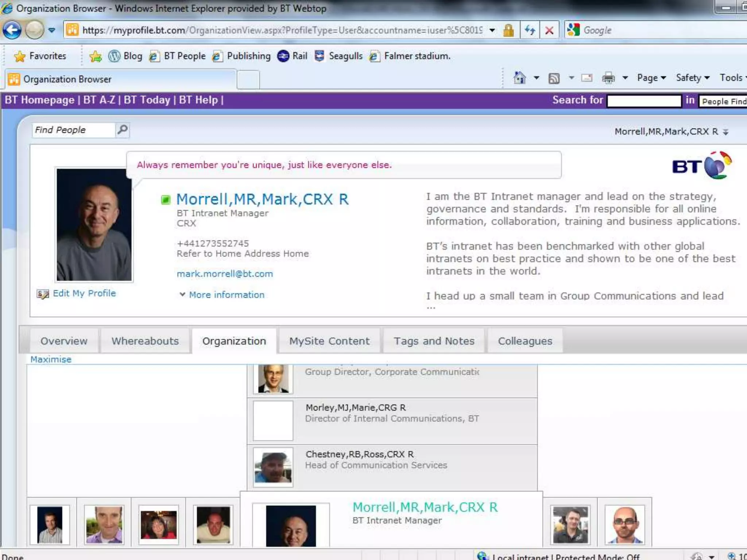Click the security padlock icon

(x=508, y=30)
